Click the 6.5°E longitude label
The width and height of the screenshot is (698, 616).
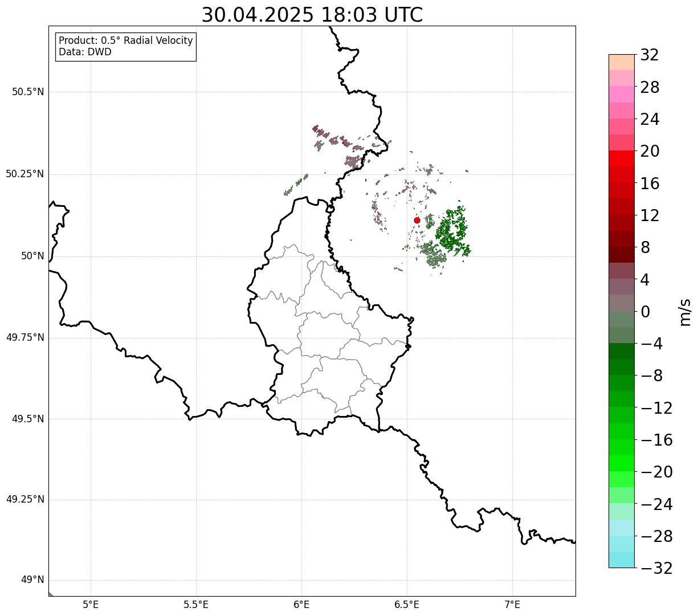point(407,605)
